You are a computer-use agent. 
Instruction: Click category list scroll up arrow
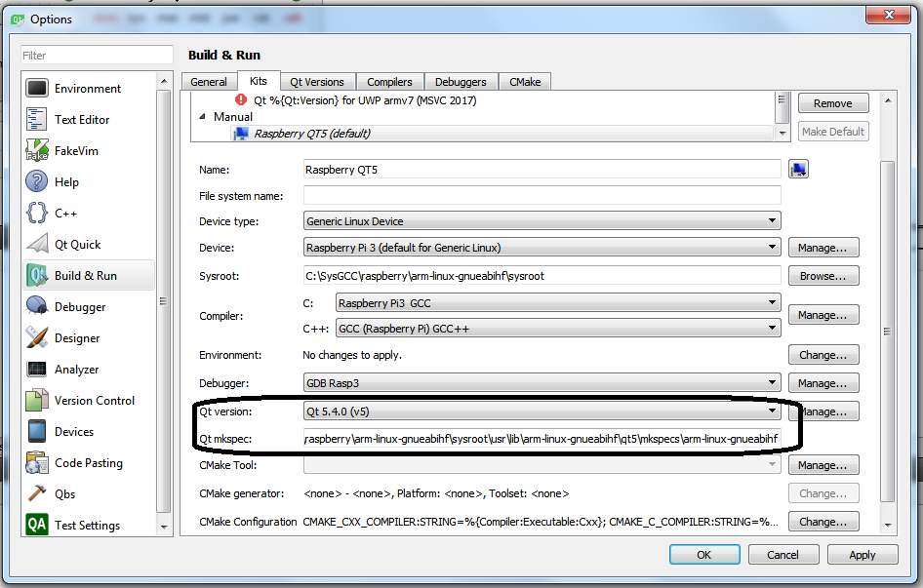coord(164,81)
